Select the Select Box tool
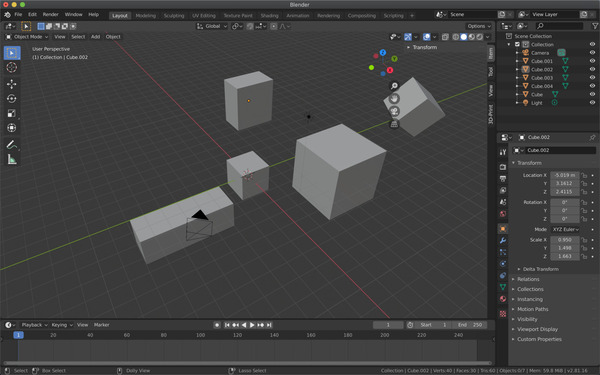The width and height of the screenshot is (600, 375). (x=12, y=53)
